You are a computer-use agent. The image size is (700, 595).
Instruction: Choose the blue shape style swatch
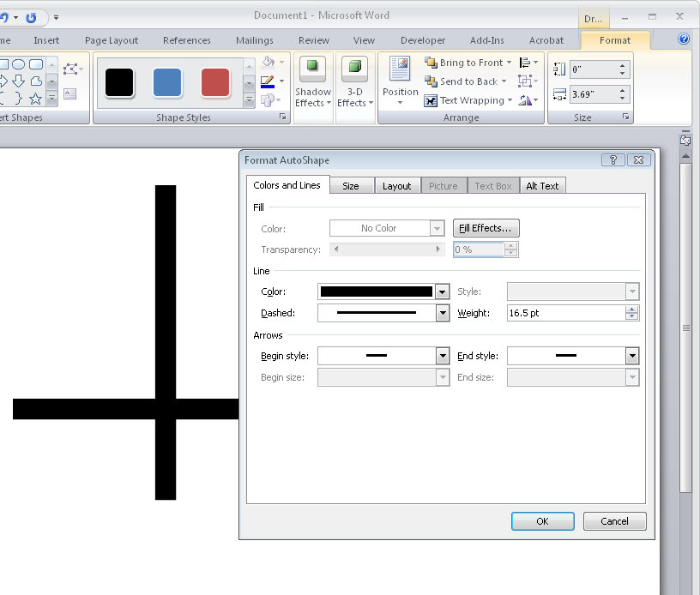pos(167,82)
